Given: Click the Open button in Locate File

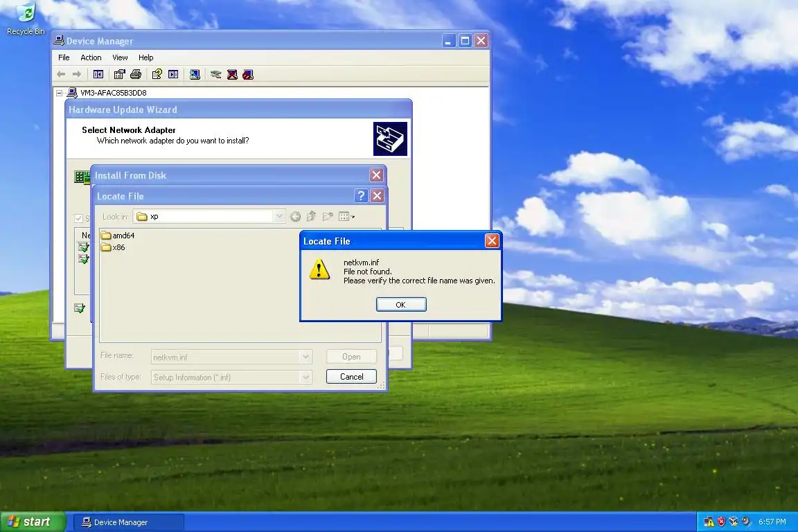Looking at the screenshot, I should (x=351, y=357).
